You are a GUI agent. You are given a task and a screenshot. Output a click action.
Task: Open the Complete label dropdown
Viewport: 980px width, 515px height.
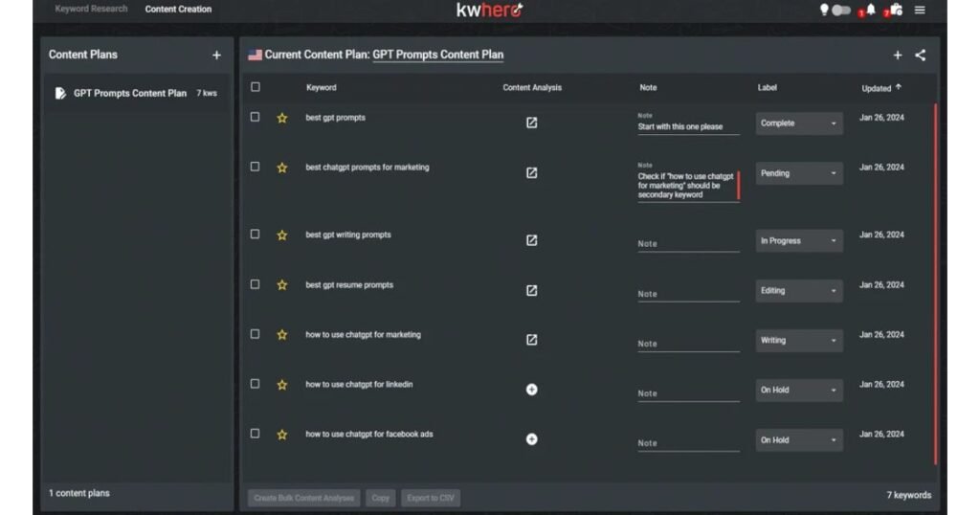coord(799,123)
